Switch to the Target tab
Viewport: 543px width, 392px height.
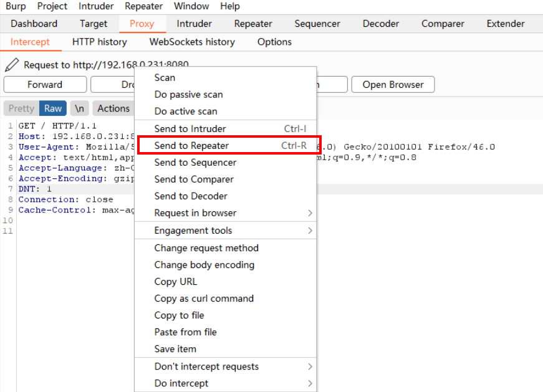(94, 24)
